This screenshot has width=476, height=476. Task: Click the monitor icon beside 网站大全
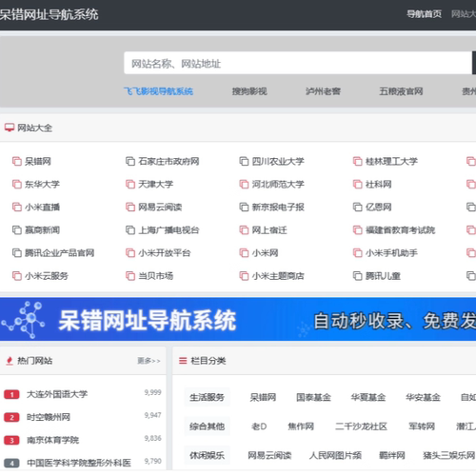tap(10, 128)
